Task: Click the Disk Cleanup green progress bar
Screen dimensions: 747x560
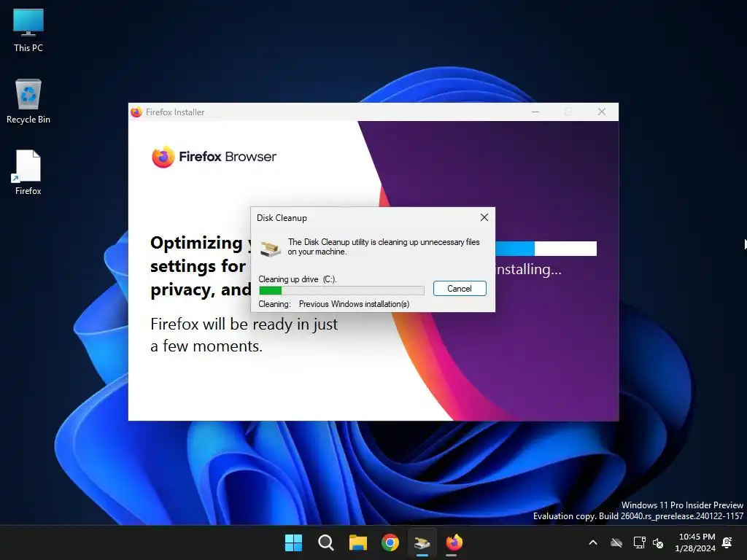Action: point(341,290)
